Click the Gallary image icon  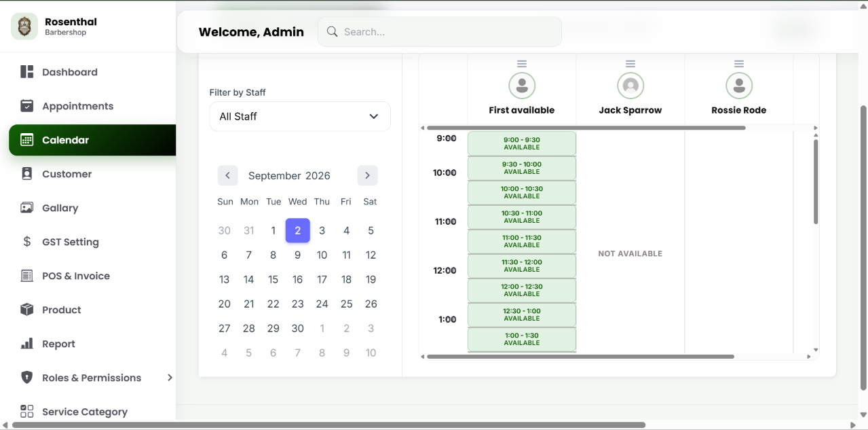[27, 208]
